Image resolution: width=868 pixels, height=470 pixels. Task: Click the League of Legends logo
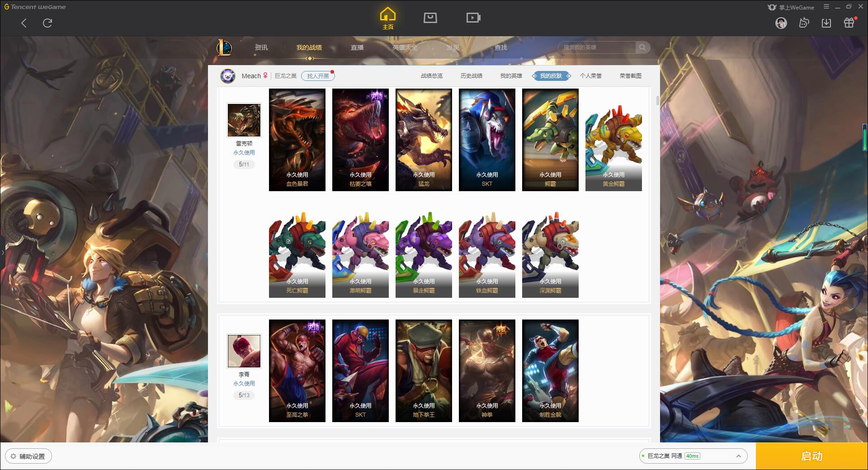point(224,47)
